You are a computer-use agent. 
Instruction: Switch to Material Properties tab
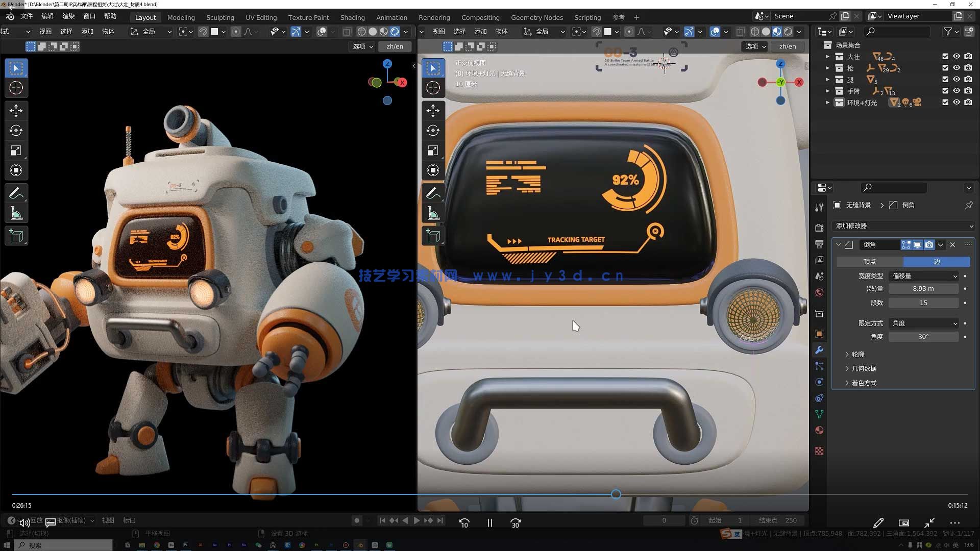point(819,430)
